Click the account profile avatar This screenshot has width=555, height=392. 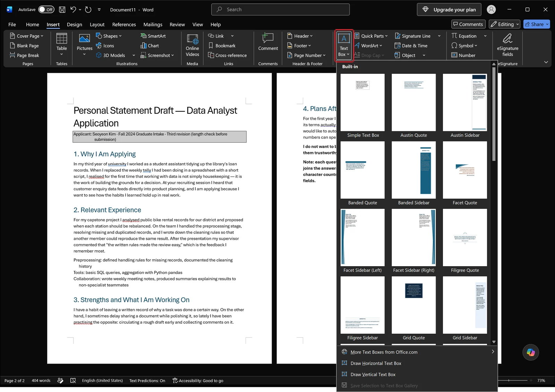coord(491,10)
